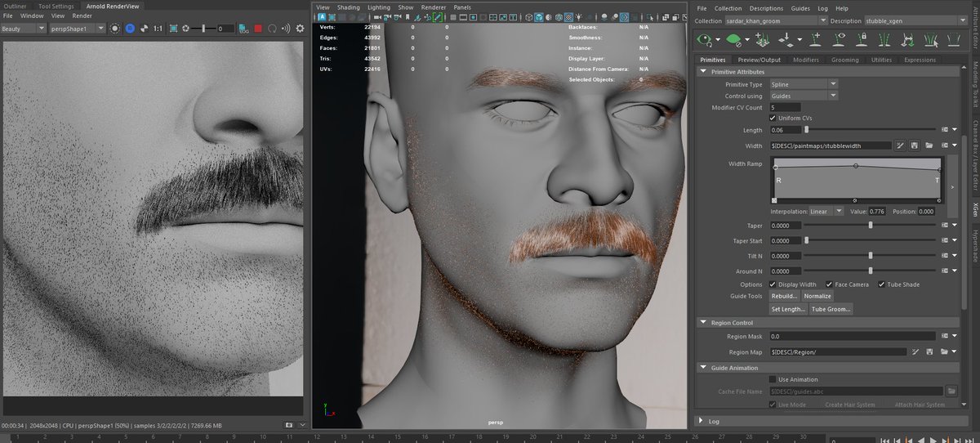
Task: Open the perspShape1 camera dropdown
Action: point(77,29)
